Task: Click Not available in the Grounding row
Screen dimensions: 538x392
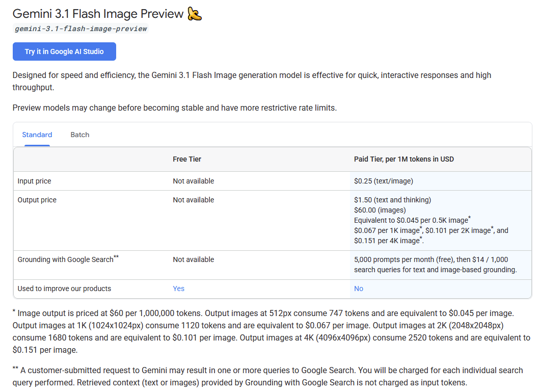Action: pyautogui.click(x=194, y=260)
